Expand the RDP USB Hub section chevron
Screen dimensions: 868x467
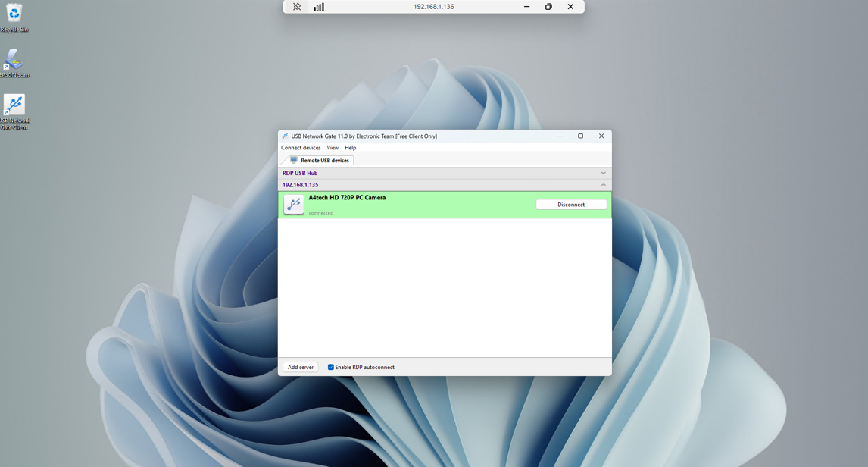pos(604,173)
